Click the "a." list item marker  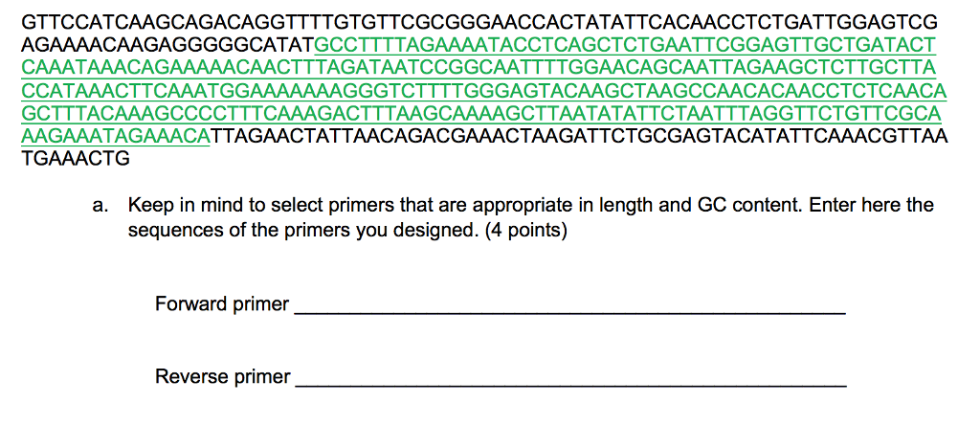click(100, 206)
